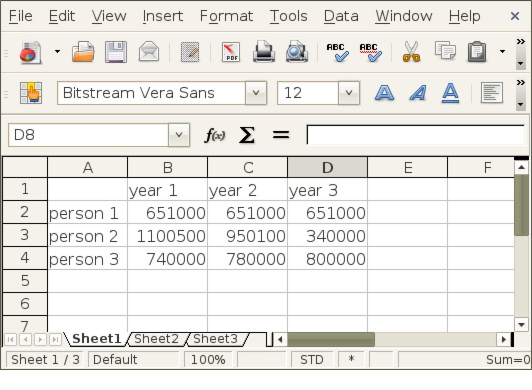This screenshot has height=390, width=532.
Task: Open the Paste options dropdown arrow
Action: [x=502, y=52]
